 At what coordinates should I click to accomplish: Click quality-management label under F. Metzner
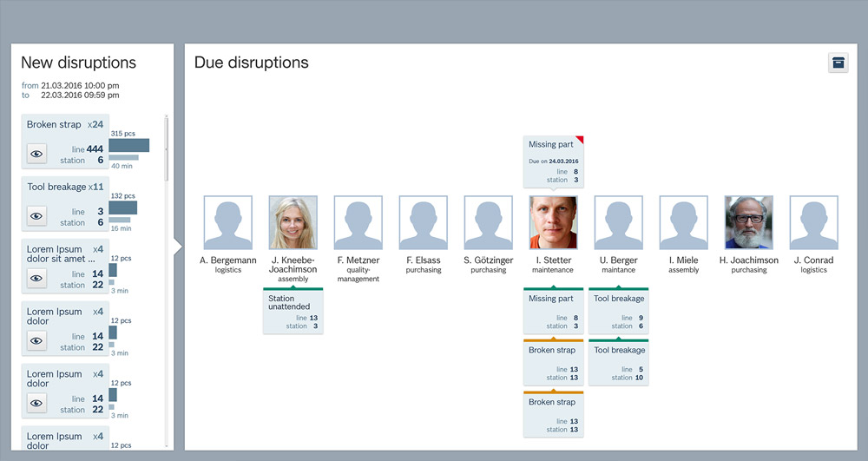coord(358,274)
